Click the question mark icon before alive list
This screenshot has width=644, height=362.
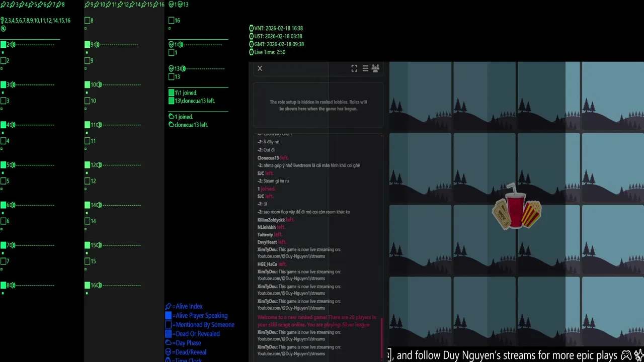pyautogui.click(x=3, y=21)
